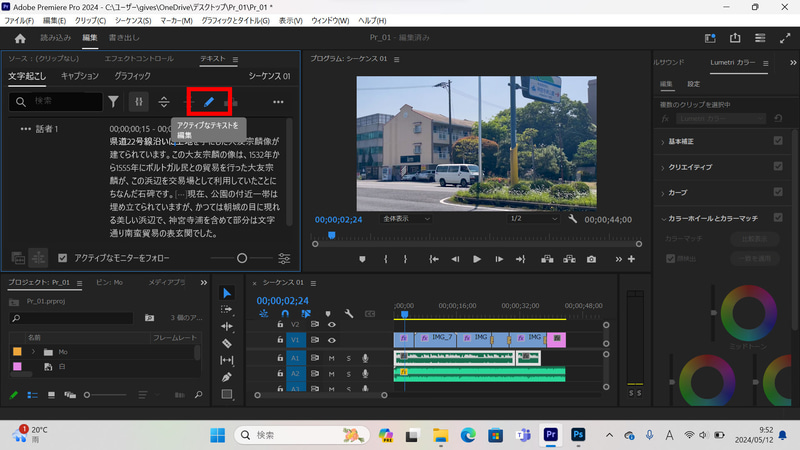800x450 pixels.
Task: Step forward one frame
Action: (x=499, y=259)
